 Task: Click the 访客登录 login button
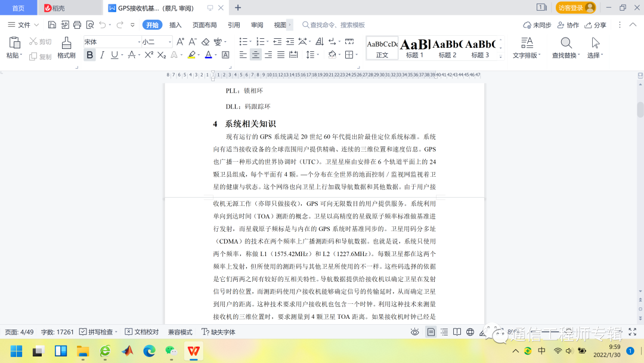pyautogui.click(x=575, y=8)
